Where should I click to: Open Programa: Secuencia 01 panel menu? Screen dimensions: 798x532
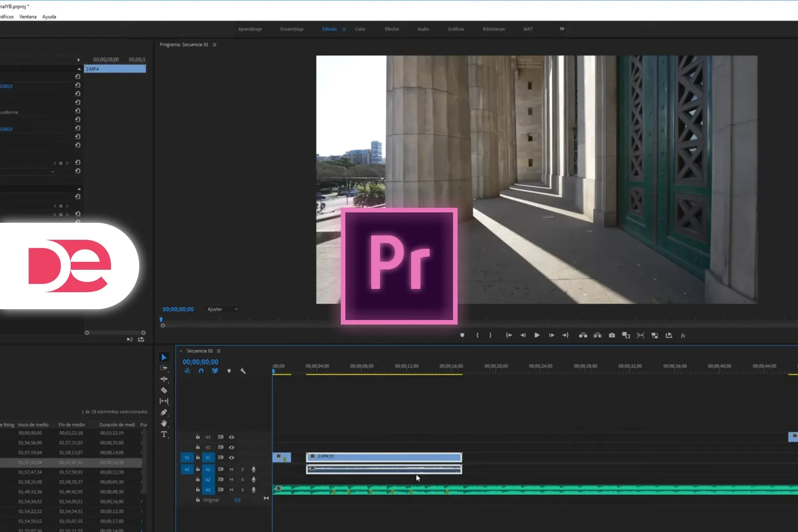214,44
